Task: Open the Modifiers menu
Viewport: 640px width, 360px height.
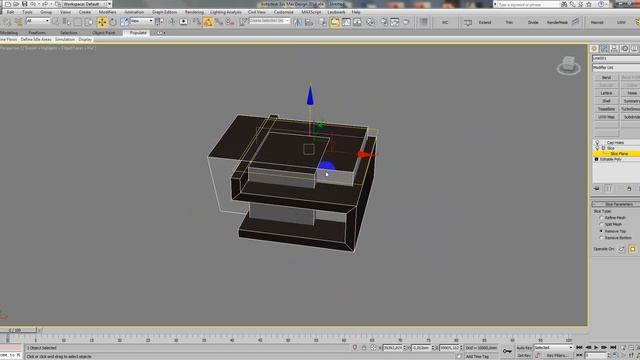Action: (107, 12)
